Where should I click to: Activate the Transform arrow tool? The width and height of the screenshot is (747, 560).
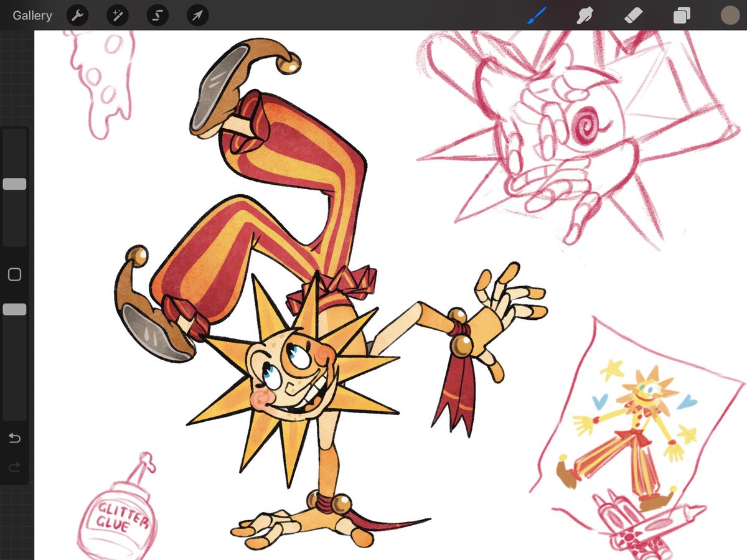(197, 16)
